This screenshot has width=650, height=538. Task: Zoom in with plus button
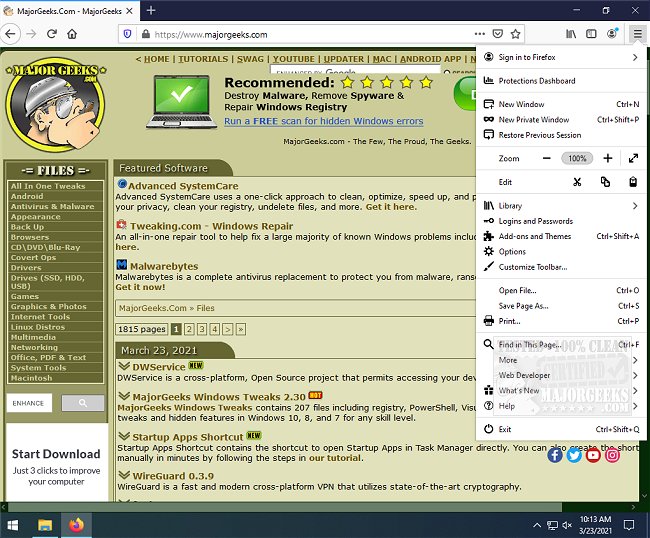click(608, 158)
